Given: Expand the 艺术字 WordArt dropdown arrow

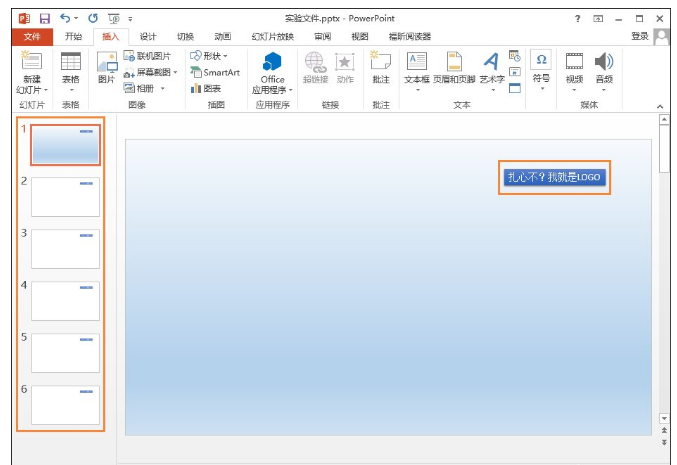Looking at the screenshot, I should [493, 90].
